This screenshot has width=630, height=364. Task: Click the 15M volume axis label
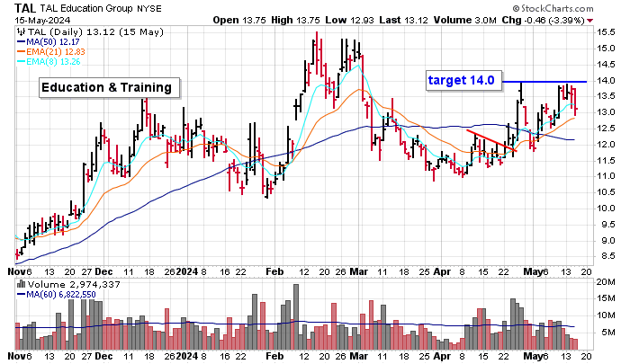[606, 298]
